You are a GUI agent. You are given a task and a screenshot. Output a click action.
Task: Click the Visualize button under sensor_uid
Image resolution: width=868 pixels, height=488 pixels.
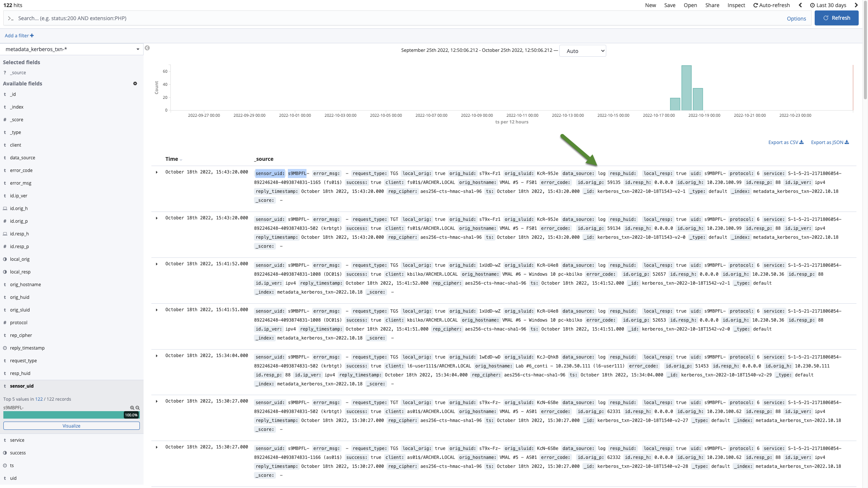coord(71,426)
